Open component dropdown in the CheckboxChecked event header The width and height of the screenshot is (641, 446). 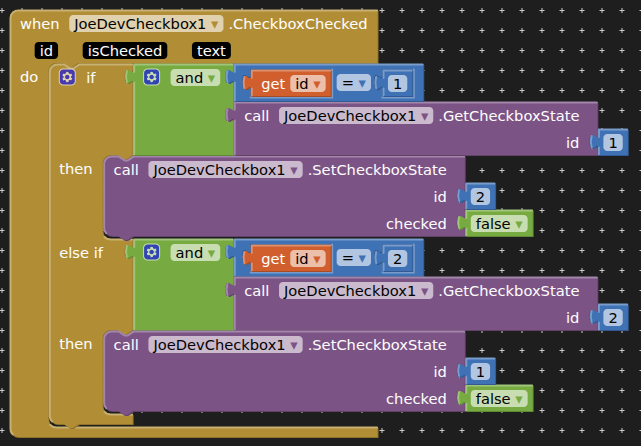tap(216, 24)
